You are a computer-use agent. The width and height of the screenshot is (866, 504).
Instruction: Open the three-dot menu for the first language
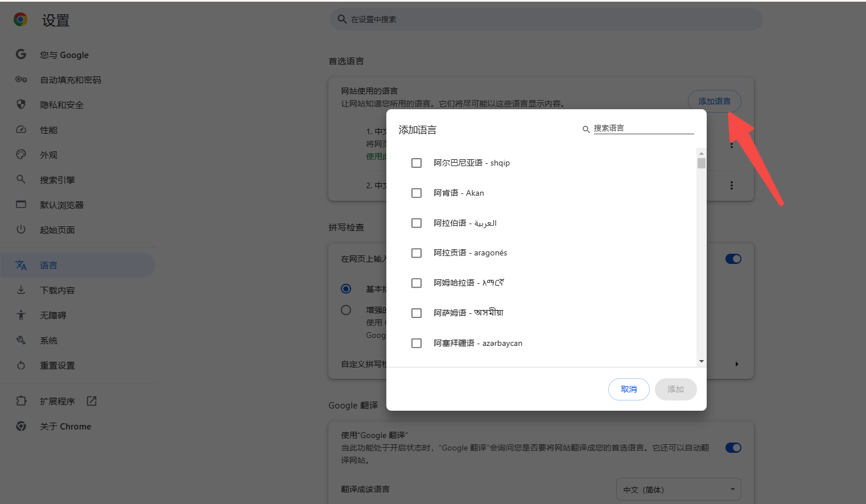[x=732, y=144]
